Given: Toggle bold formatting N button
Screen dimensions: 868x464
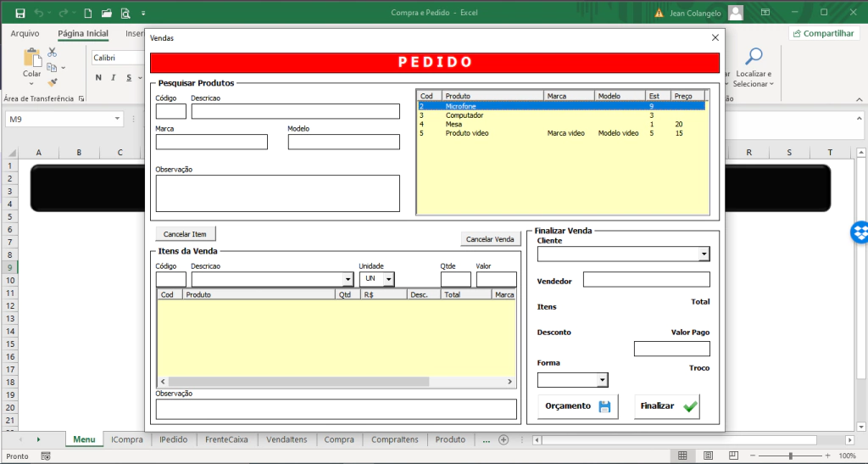Looking at the screenshot, I should pos(98,78).
